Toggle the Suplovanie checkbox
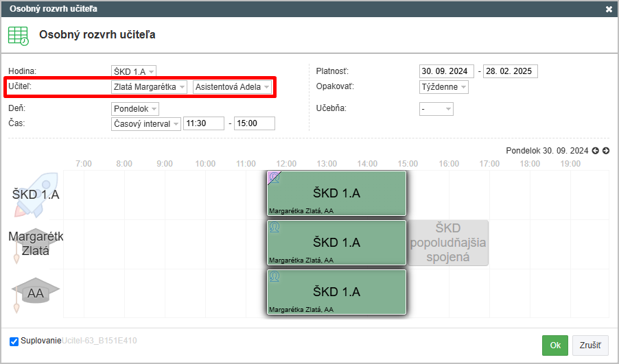619x364 pixels. 14,341
